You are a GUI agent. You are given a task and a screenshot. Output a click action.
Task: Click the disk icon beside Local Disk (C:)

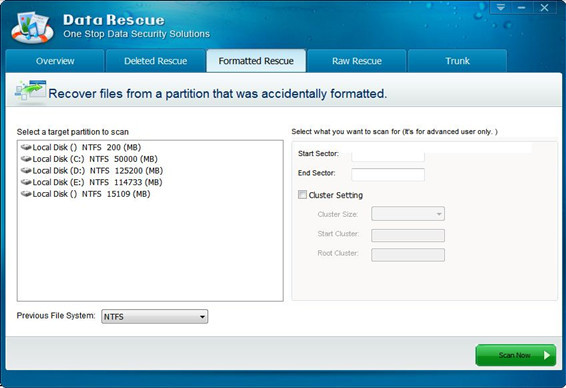tap(26, 159)
